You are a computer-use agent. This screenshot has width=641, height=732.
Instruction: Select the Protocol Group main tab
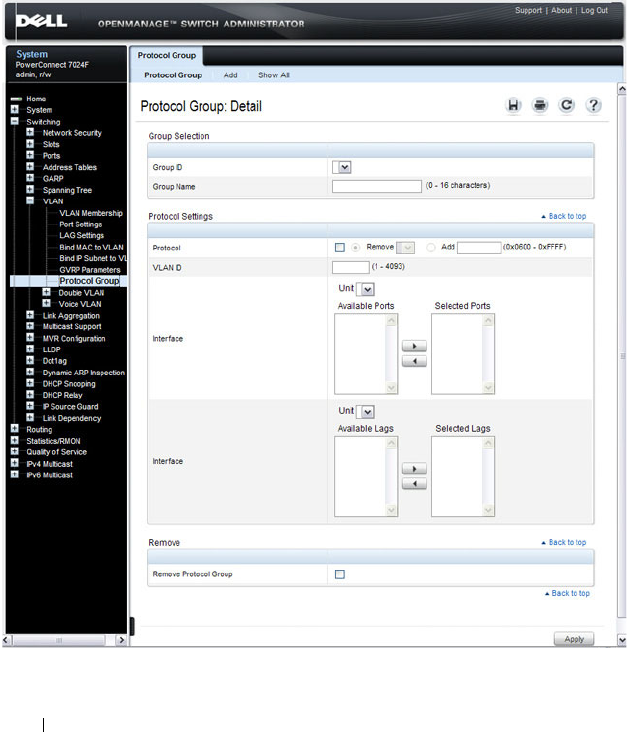pos(167,56)
